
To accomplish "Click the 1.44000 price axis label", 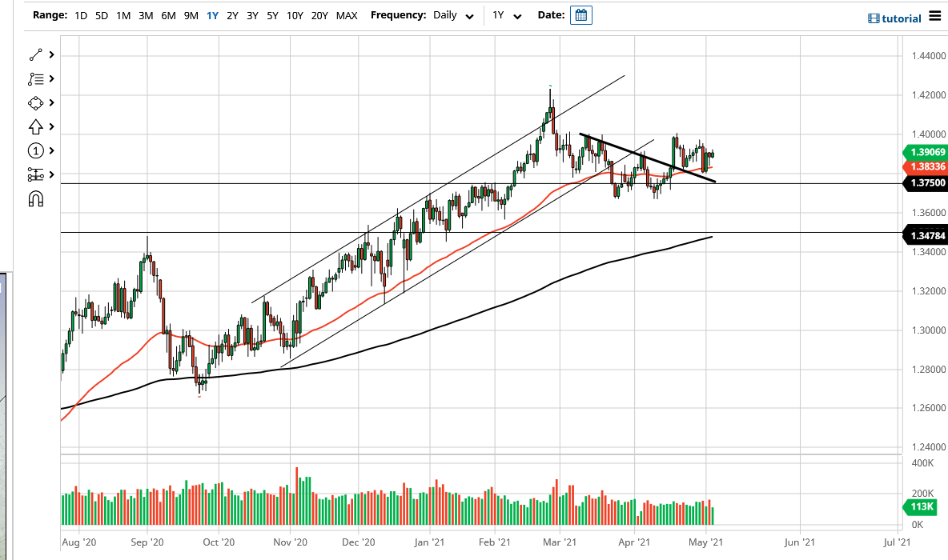I will point(928,56).
